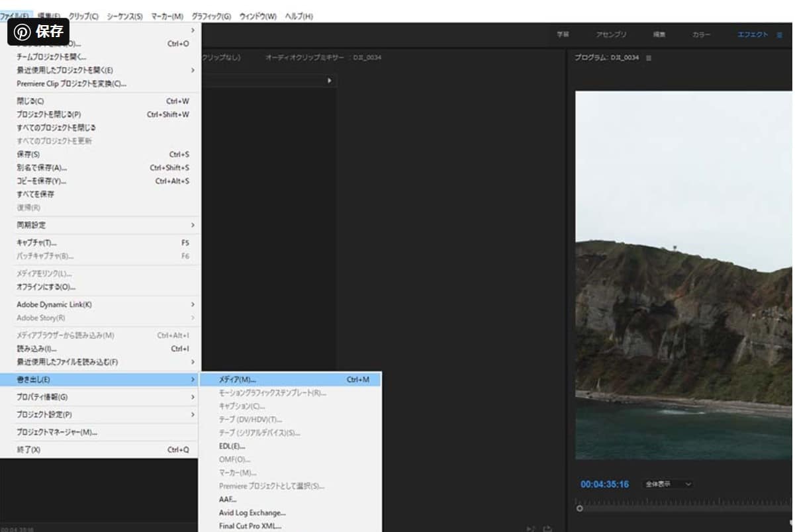Click the cliff video preview in Program monitor

tap(683, 275)
